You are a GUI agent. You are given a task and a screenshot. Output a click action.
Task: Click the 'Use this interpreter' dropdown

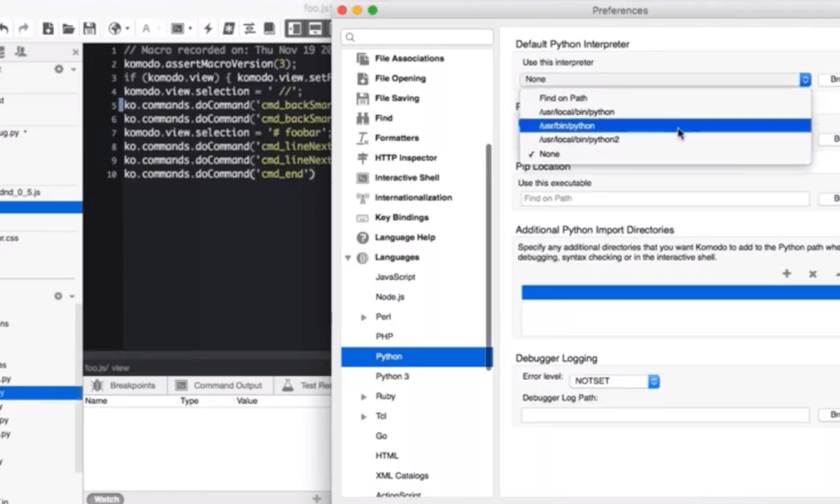coord(666,79)
